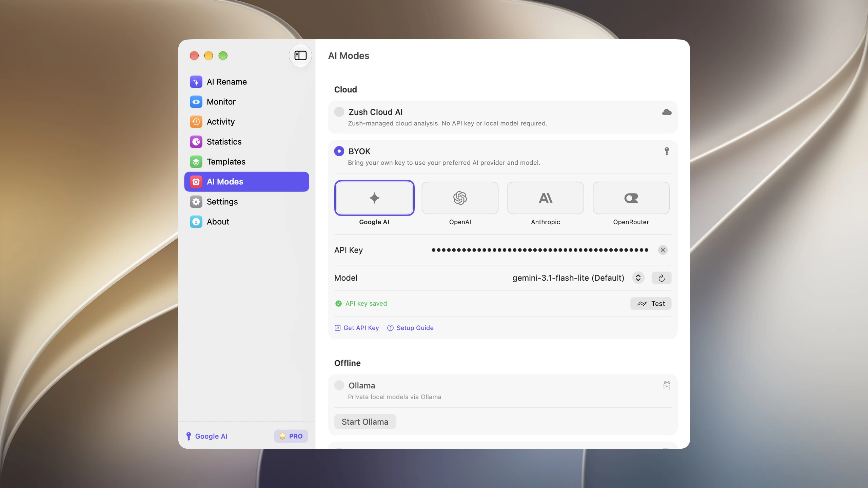
Task: Open the Statistics section
Action: (246, 142)
